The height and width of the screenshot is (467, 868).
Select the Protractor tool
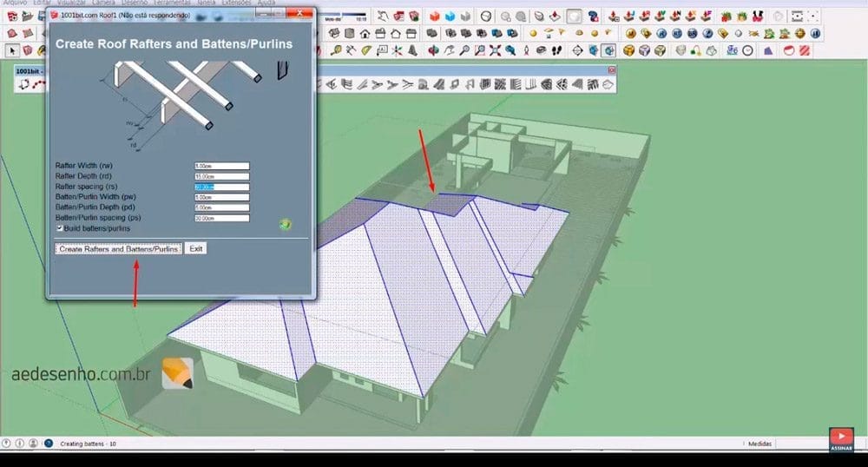(x=366, y=50)
